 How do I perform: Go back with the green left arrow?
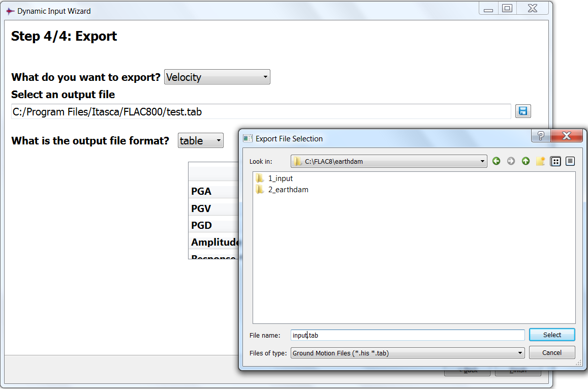point(497,161)
